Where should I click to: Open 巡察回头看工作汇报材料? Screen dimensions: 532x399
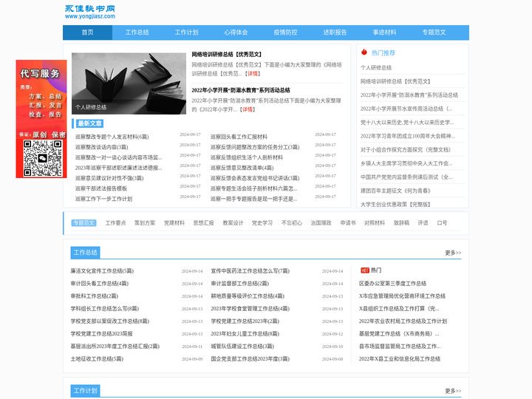pos(239,137)
